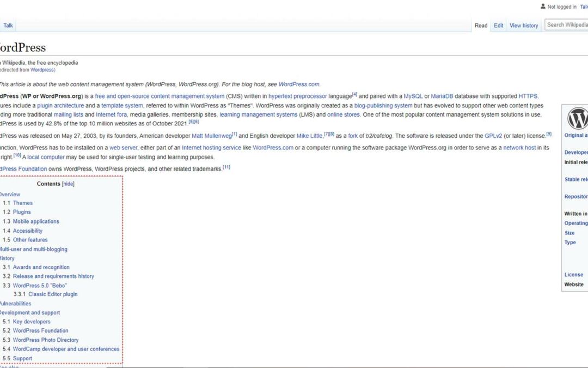Jump to 3.3.1 Classic Editor plugin section
Viewport: 588px width, 368px height.
click(x=53, y=294)
